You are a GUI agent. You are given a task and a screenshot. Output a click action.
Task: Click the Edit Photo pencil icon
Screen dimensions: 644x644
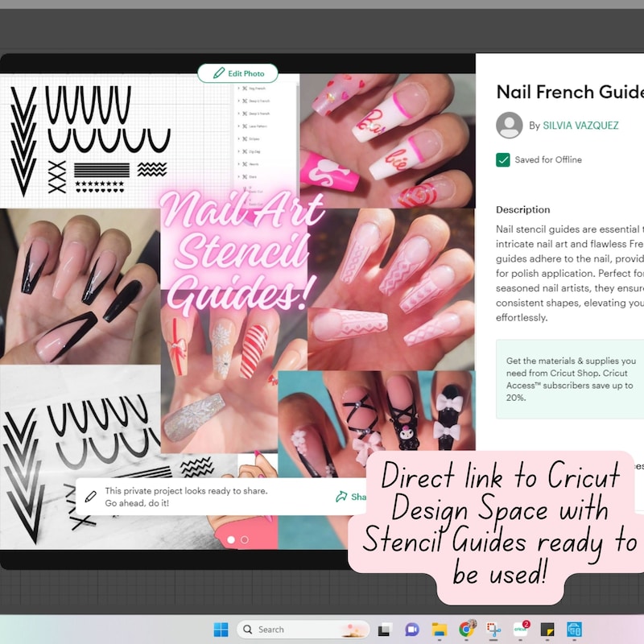(x=218, y=73)
